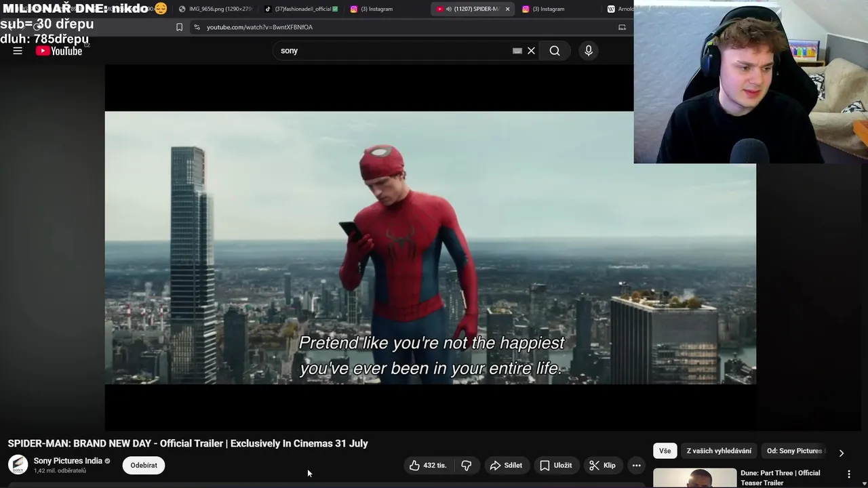Bookmark the page via address bar bookmark icon

pyautogui.click(x=179, y=27)
